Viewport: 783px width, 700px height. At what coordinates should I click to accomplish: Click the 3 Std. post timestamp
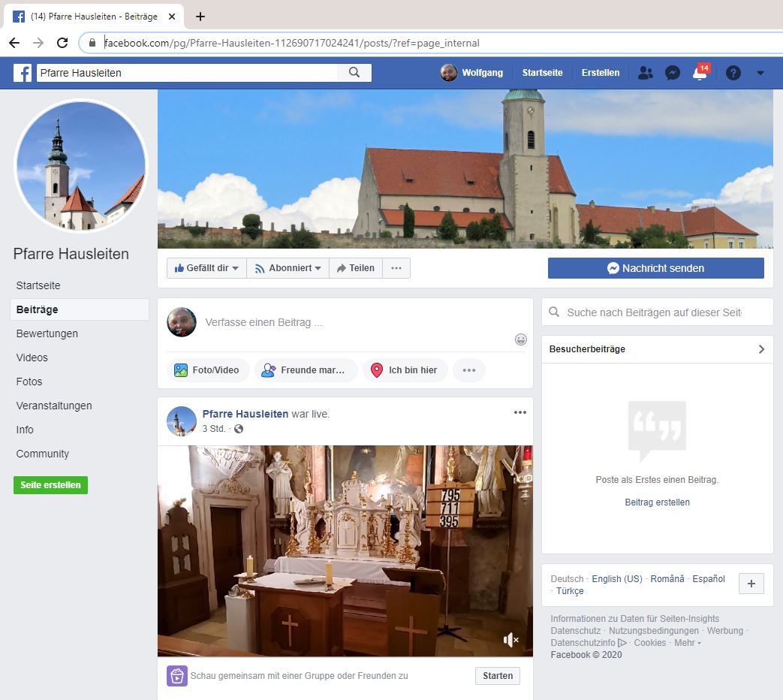(x=213, y=429)
